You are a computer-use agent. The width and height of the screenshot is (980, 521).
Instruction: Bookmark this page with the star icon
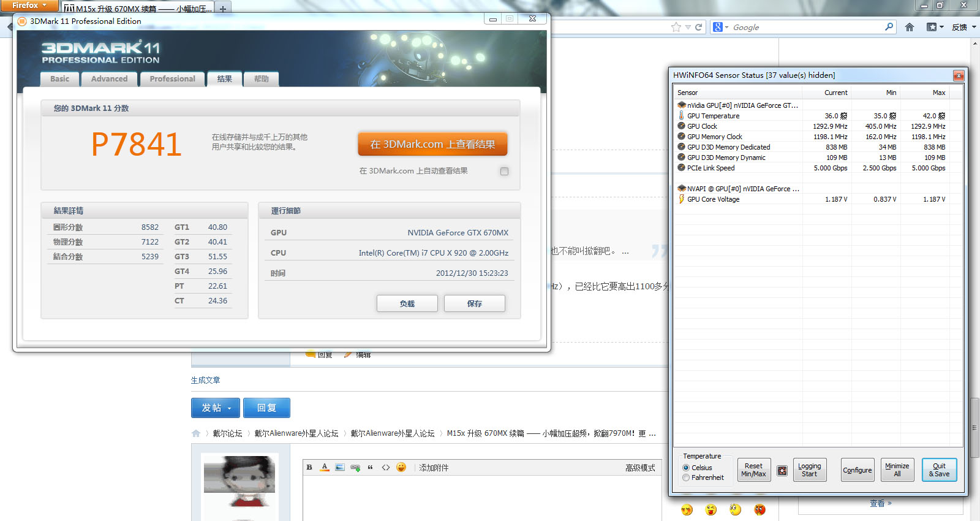tap(676, 27)
